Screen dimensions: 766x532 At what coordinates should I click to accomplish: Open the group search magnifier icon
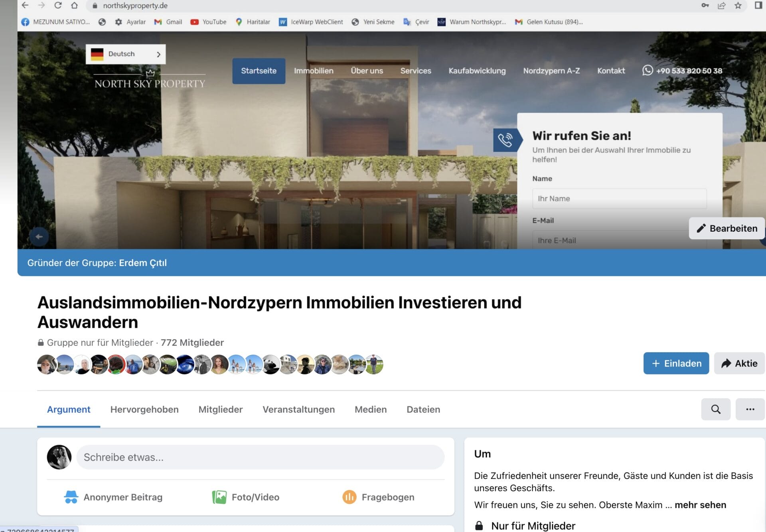pos(715,409)
